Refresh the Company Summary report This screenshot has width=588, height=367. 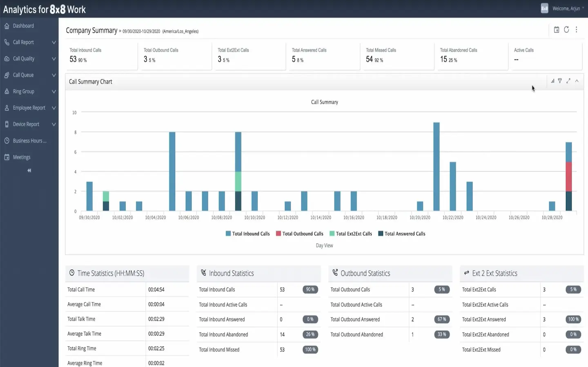(x=566, y=29)
